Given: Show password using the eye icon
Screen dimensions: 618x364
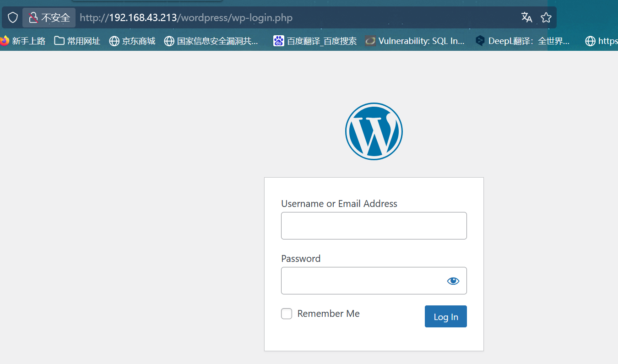Looking at the screenshot, I should coord(453,281).
